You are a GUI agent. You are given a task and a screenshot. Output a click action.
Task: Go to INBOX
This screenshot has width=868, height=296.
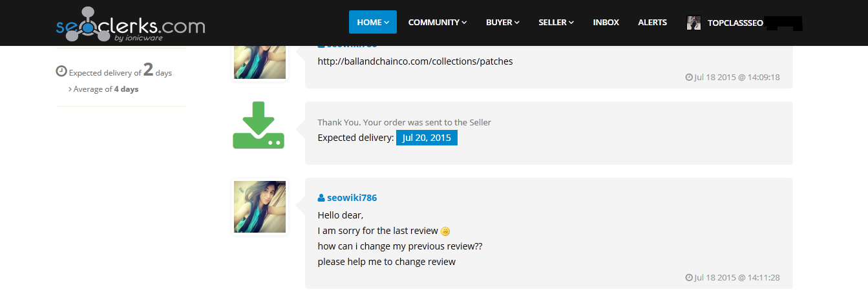[606, 22]
